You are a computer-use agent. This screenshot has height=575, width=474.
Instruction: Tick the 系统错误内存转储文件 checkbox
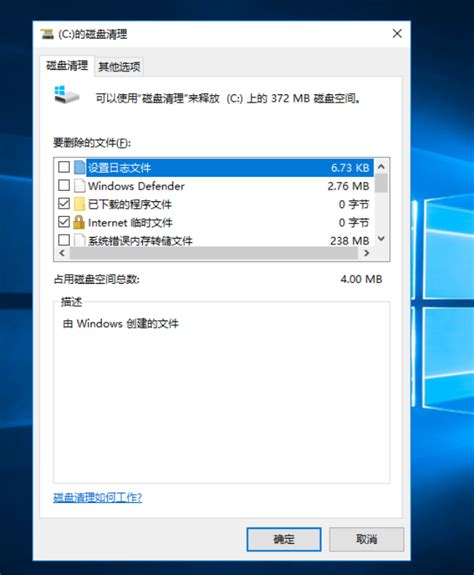tap(64, 240)
